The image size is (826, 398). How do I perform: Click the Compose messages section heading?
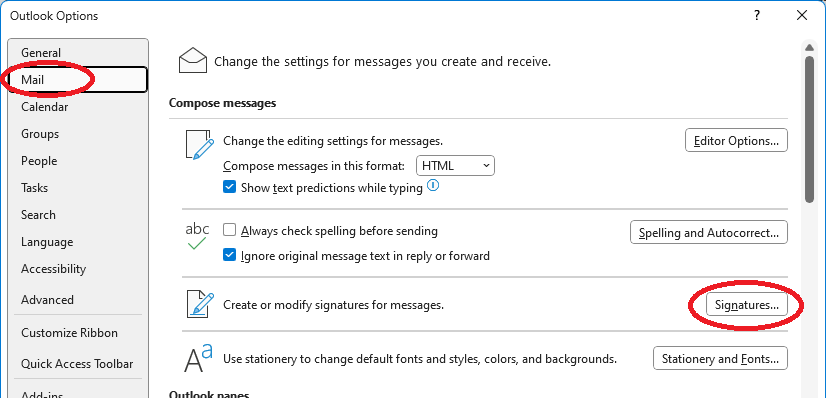(222, 103)
